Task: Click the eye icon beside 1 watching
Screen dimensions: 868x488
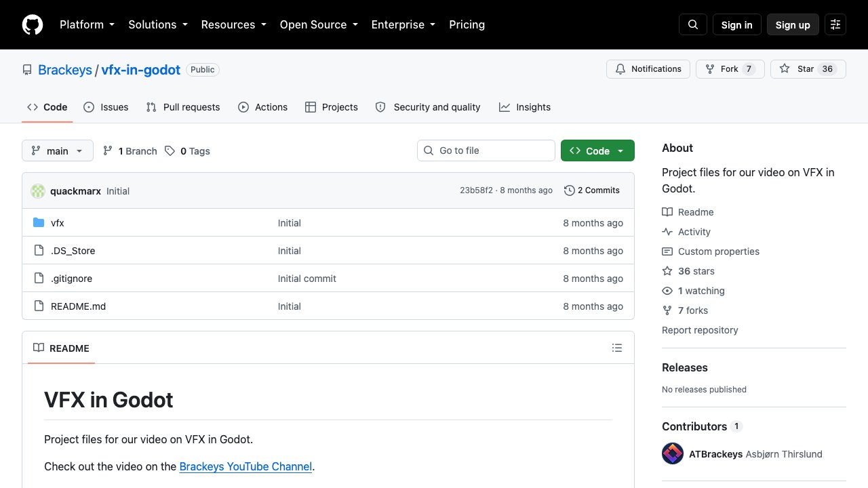Action: 667,291
